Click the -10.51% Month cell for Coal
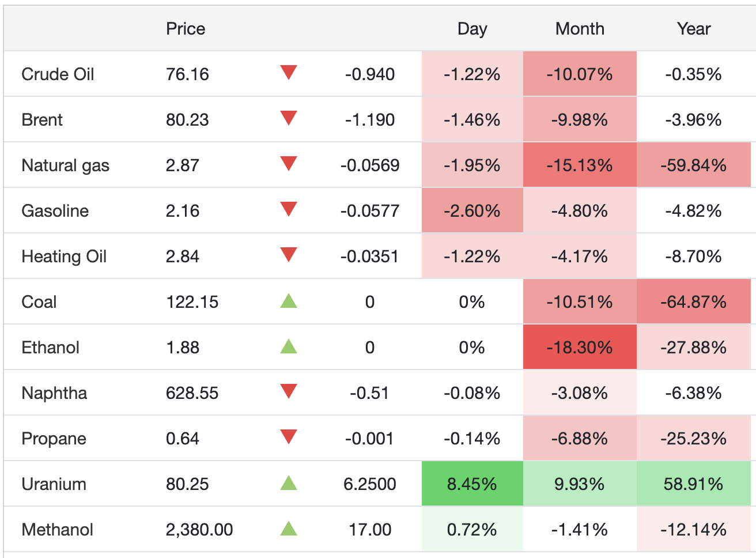The width and height of the screenshot is (756, 558). click(x=580, y=301)
